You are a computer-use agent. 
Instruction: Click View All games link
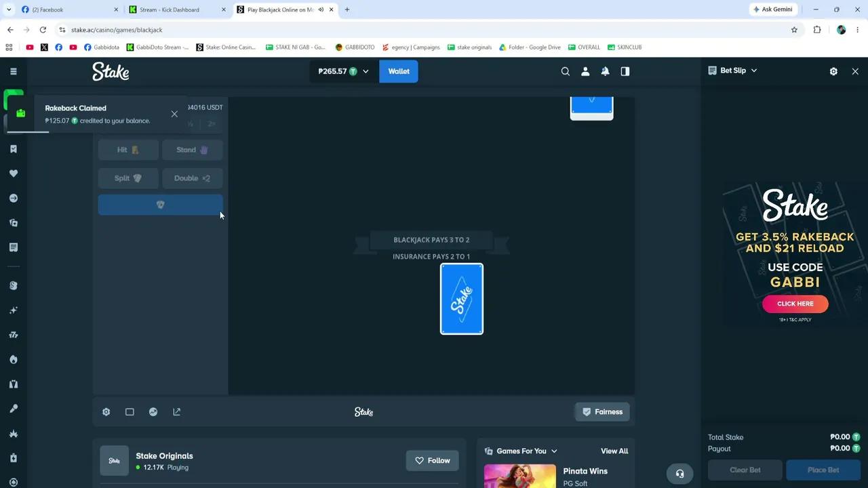[614, 451]
